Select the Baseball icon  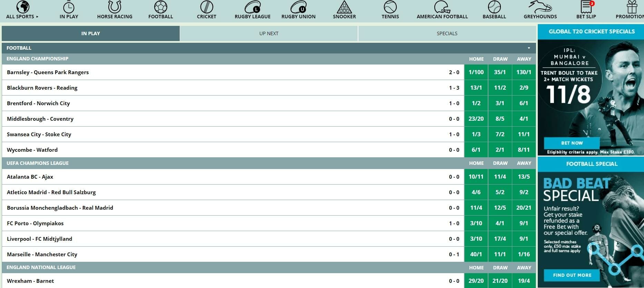pos(494,7)
